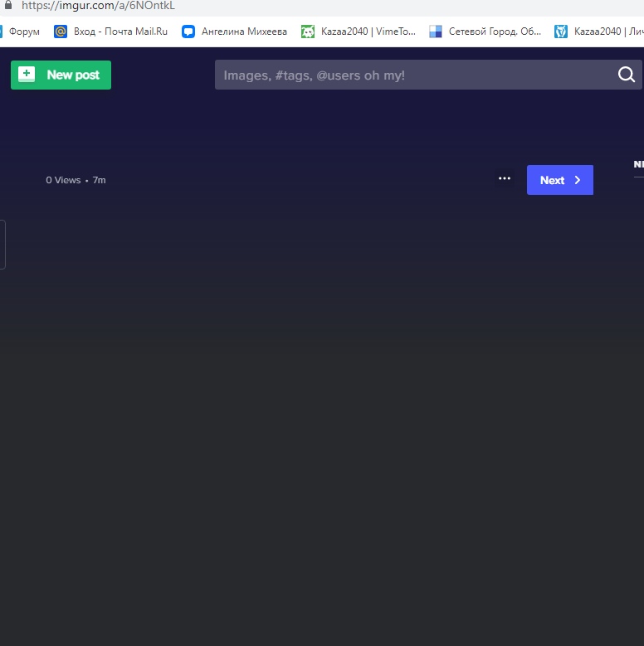Open the three-dot post options menu
644x646 pixels.
click(x=504, y=179)
